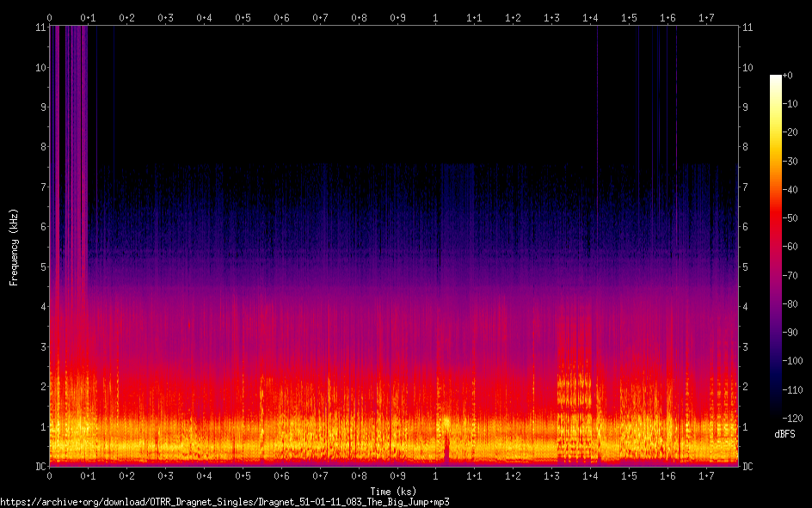Click the '8' tick on the right frequency axis
Viewport: 812px width, 508px height.
pyautogui.click(x=745, y=147)
